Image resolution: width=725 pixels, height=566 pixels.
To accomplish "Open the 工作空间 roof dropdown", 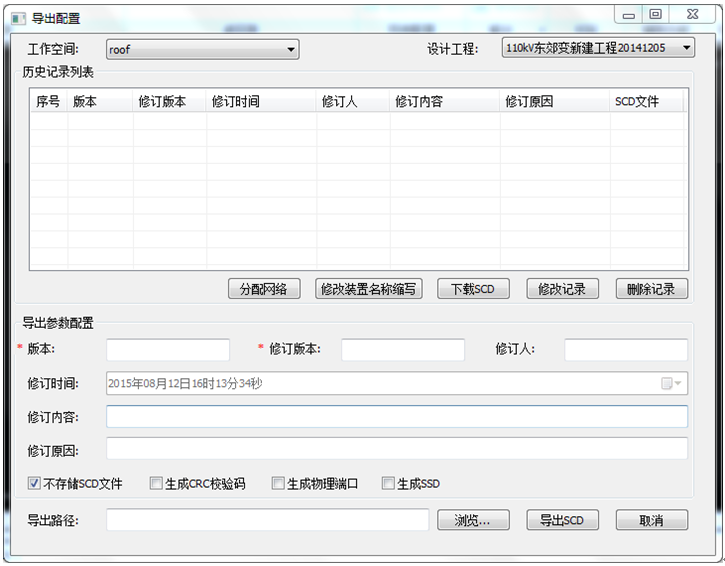I will (x=202, y=49).
